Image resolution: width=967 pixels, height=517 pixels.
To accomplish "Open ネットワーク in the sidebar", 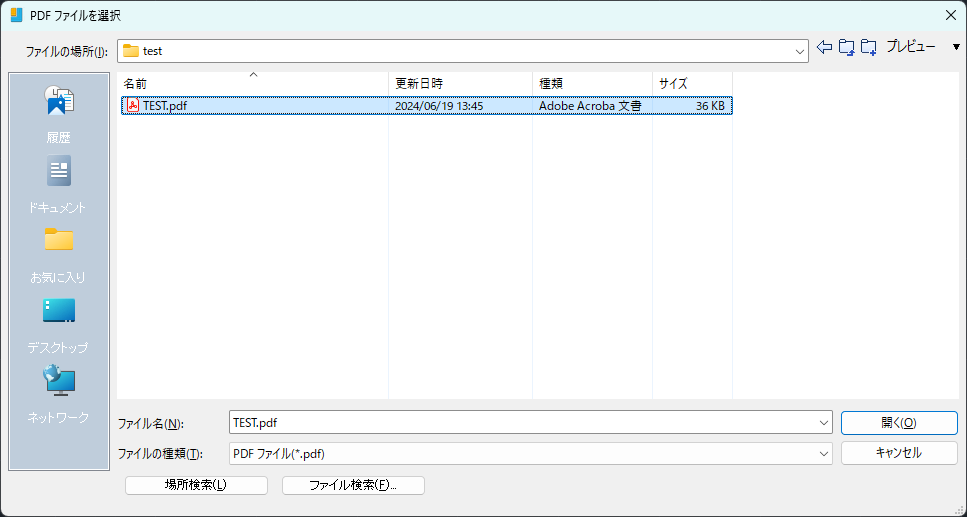I will tap(59, 394).
